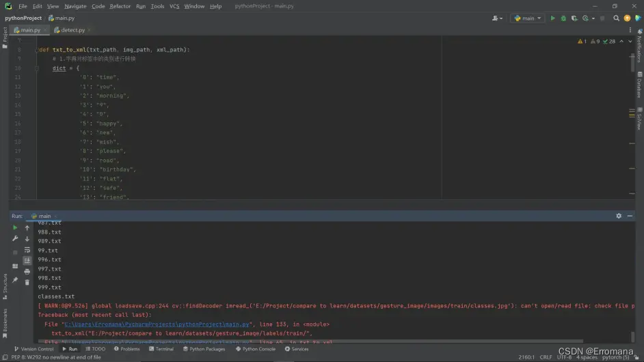This screenshot has width=644, height=362.
Task: Open Database side panel
Action: [x=639, y=85]
